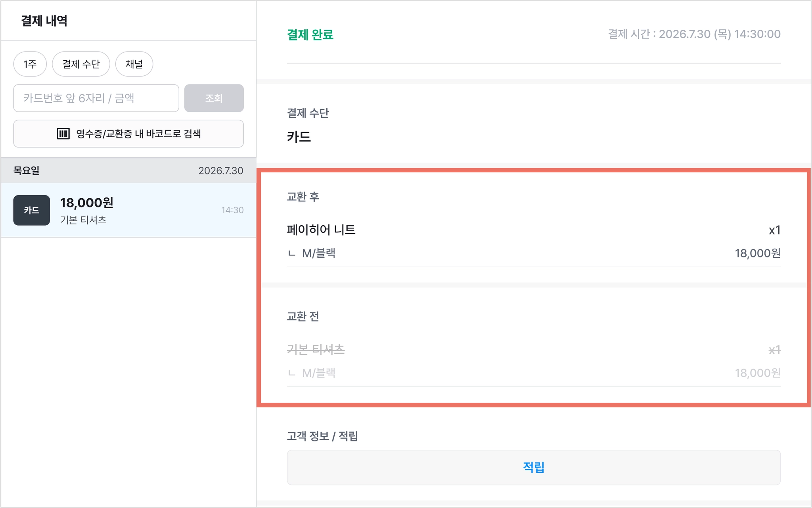Image resolution: width=812 pixels, height=508 pixels.
Task: Click the 목요일 date header row
Action: click(x=128, y=171)
